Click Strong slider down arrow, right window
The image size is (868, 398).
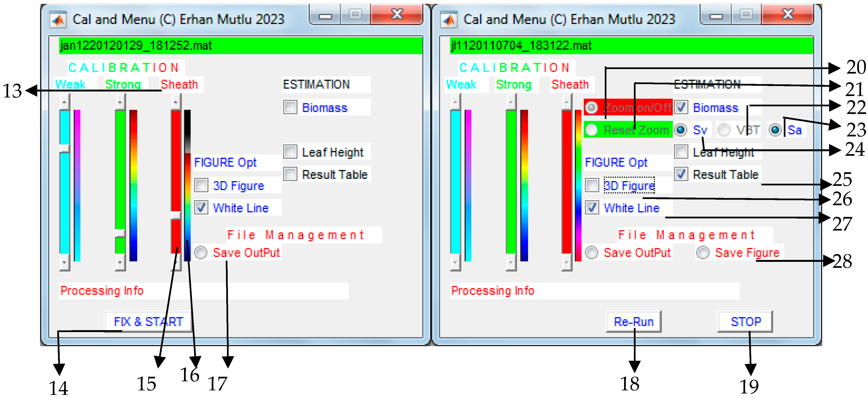(x=511, y=262)
